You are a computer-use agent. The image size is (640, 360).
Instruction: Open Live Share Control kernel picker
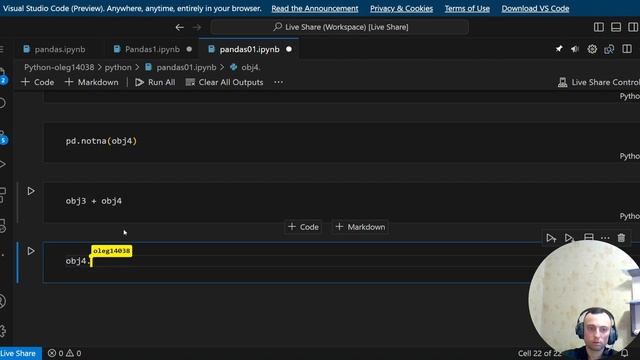tap(599, 82)
